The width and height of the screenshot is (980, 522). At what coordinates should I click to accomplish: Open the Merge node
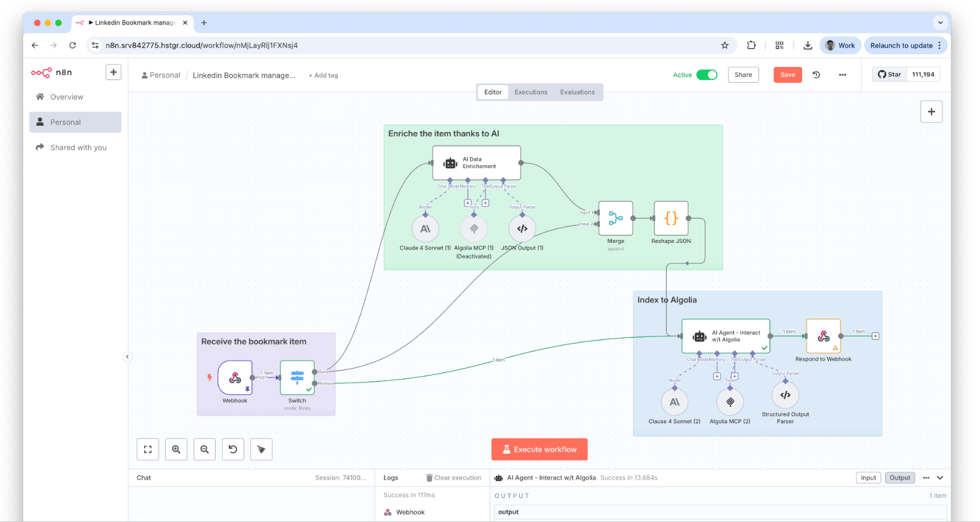pyautogui.click(x=616, y=218)
